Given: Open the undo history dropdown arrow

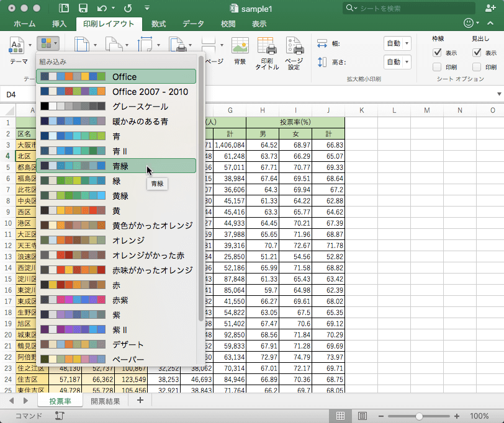Looking at the screenshot, I should (x=113, y=8).
